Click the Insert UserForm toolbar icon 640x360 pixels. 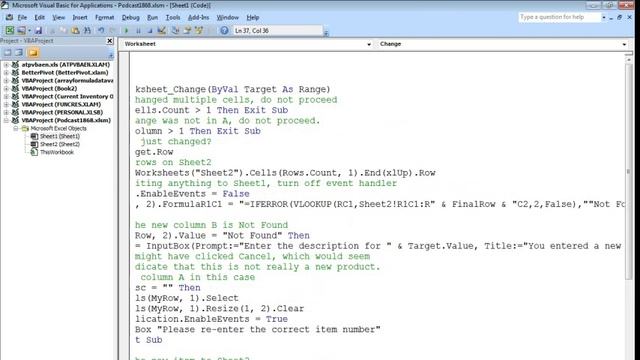coord(21,30)
